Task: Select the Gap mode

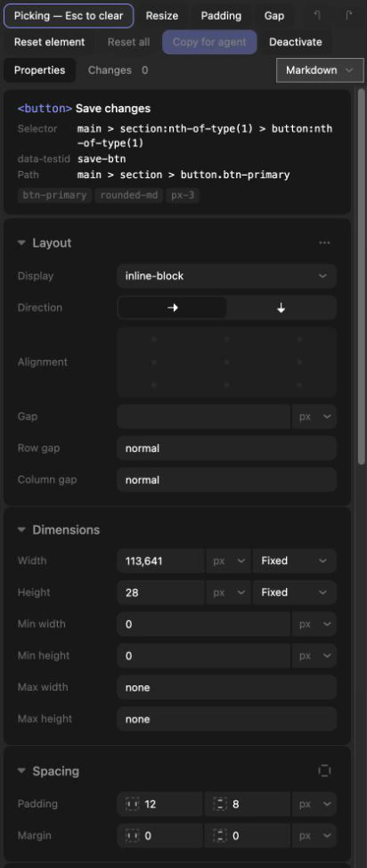Action: (274, 15)
